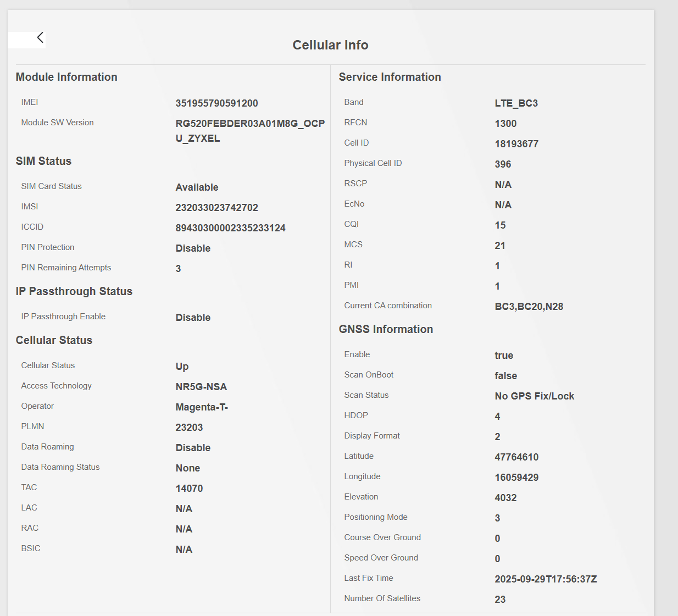
Task: Select the BSIC N/A value
Action: point(184,550)
